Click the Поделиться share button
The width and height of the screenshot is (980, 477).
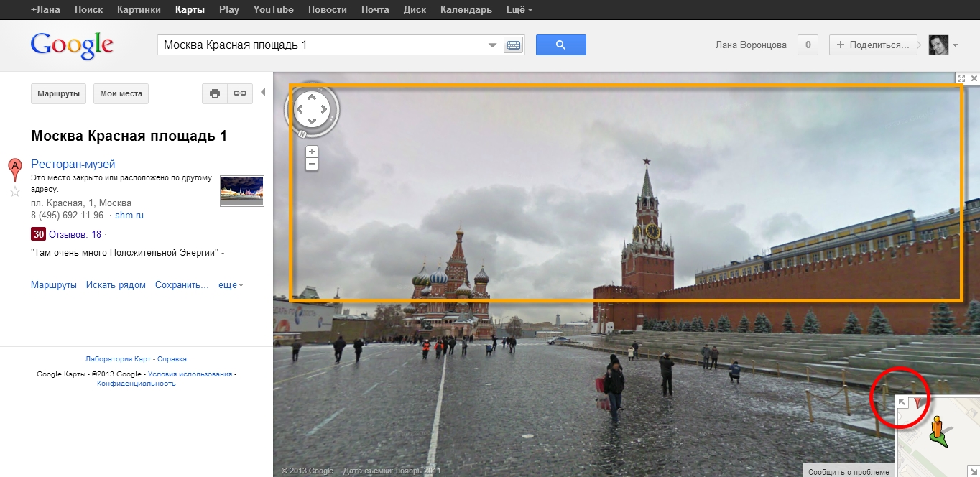point(874,45)
